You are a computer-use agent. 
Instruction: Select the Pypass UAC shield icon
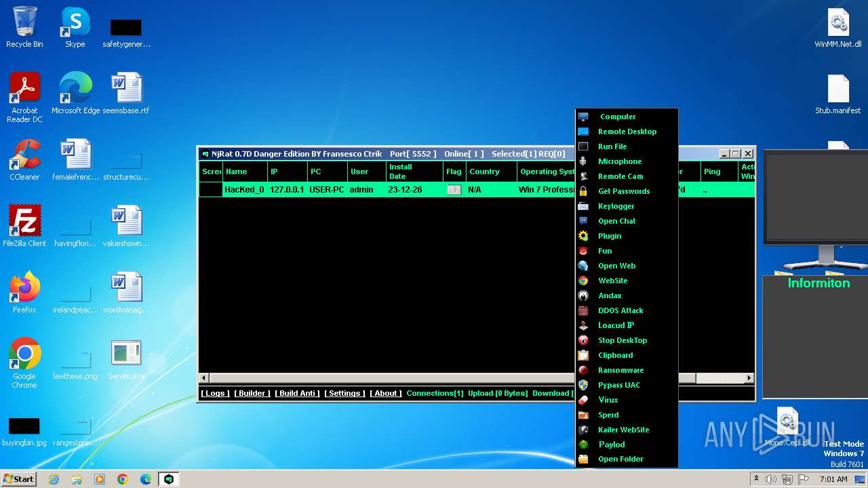click(x=583, y=385)
